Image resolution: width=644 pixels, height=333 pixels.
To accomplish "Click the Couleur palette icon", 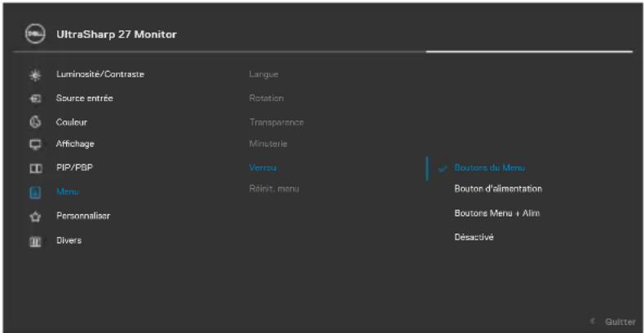I will coord(36,123).
